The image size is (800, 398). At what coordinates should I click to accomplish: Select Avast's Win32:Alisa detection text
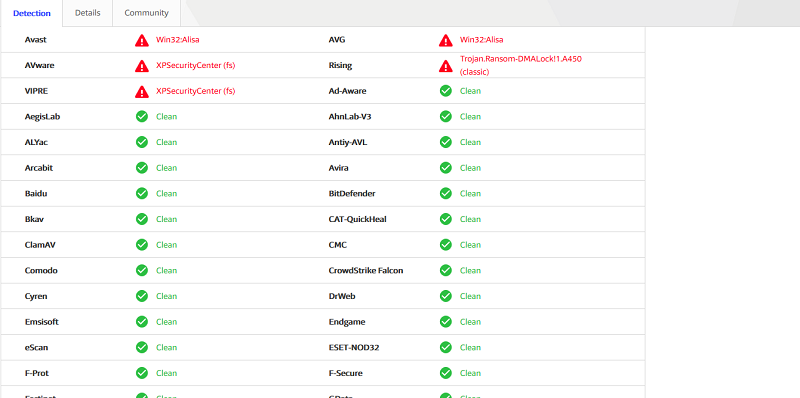coord(178,40)
